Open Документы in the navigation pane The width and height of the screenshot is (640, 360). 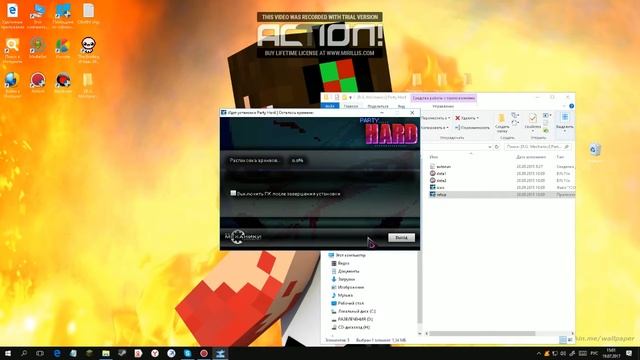(x=345, y=271)
